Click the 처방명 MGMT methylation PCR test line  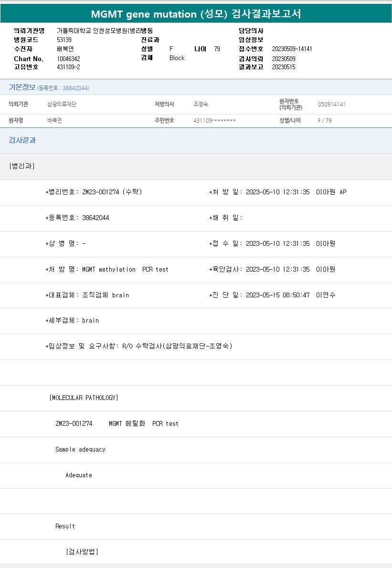107,269
